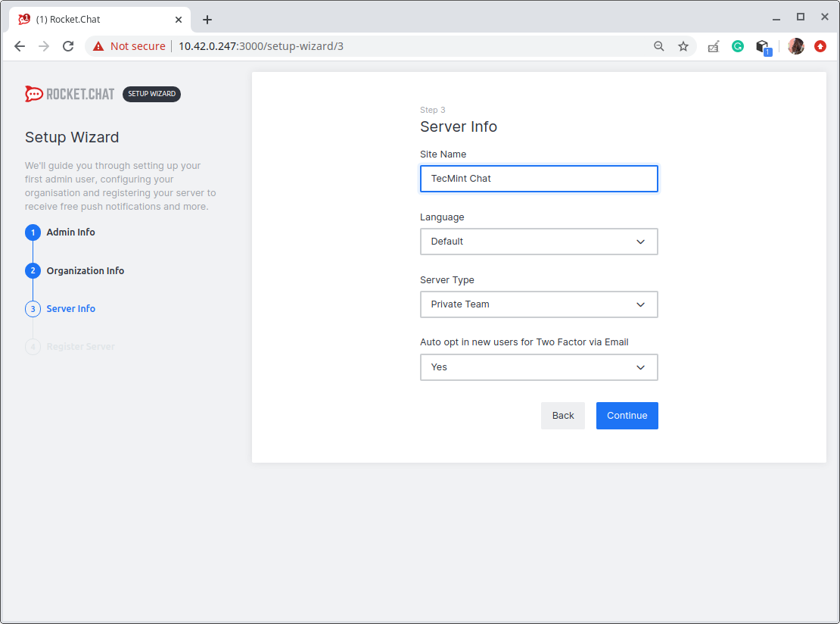The width and height of the screenshot is (840, 624).
Task: Click the Admin Info step label
Action: pyautogui.click(x=70, y=232)
